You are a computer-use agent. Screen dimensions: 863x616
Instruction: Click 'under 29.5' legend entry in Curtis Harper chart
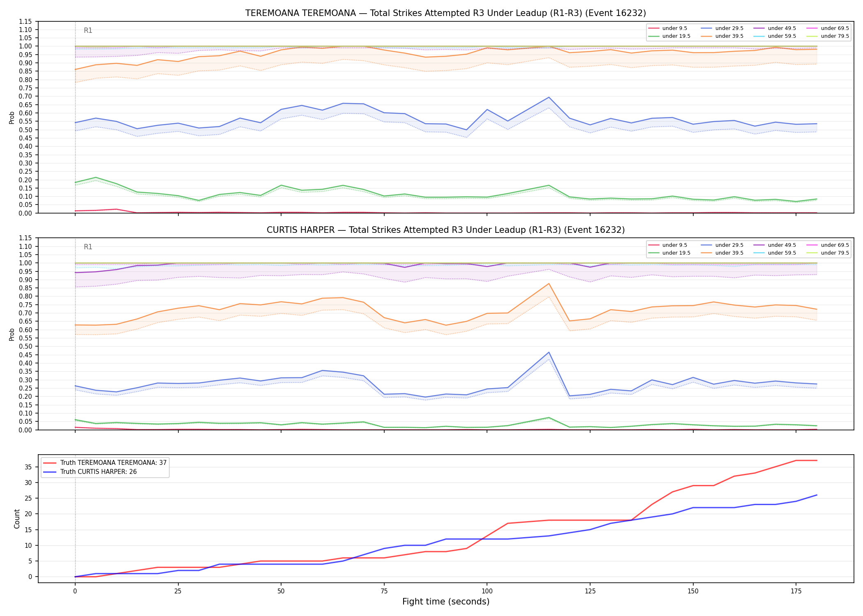[x=722, y=245]
